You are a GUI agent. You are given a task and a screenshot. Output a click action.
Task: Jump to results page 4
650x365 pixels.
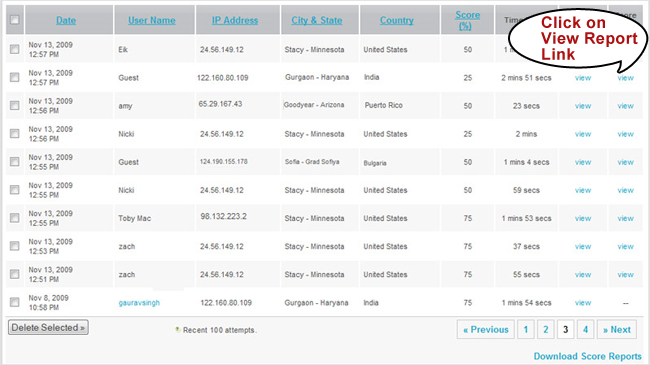(585, 329)
